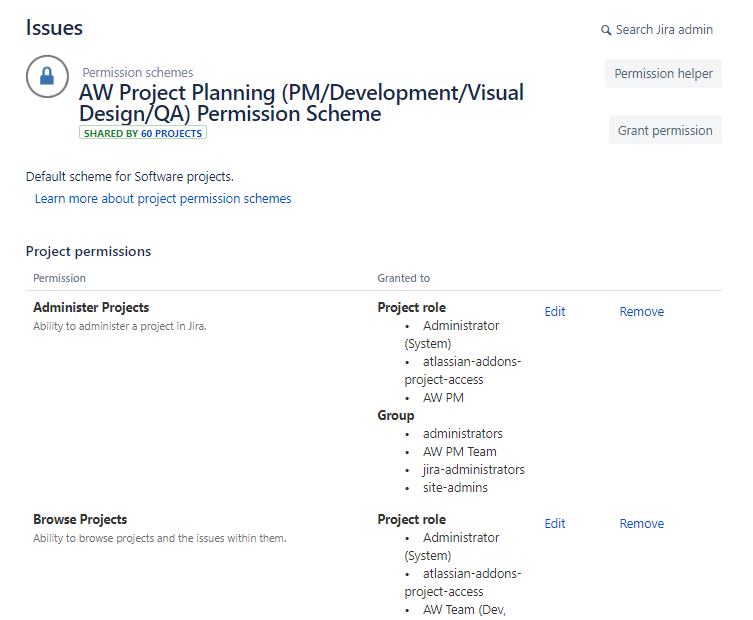
Task: Click Administrator (System) under Browse Projects
Action: (x=452, y=547)
